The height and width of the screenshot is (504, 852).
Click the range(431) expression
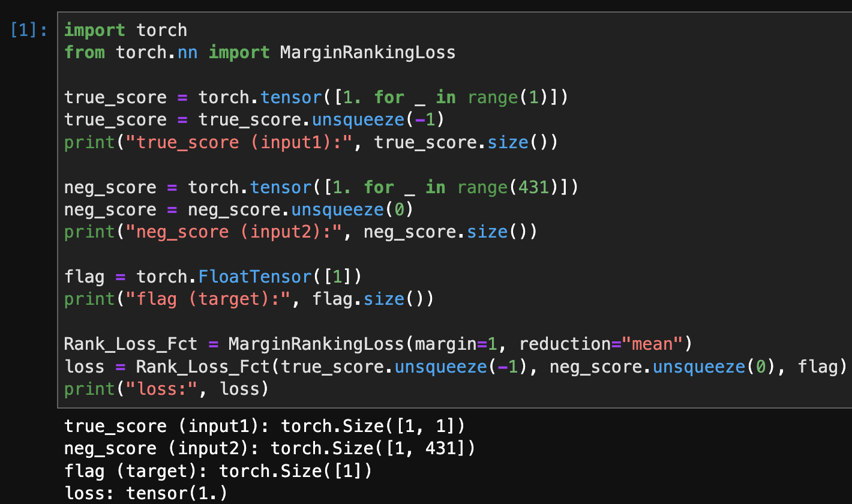(507, 187)
